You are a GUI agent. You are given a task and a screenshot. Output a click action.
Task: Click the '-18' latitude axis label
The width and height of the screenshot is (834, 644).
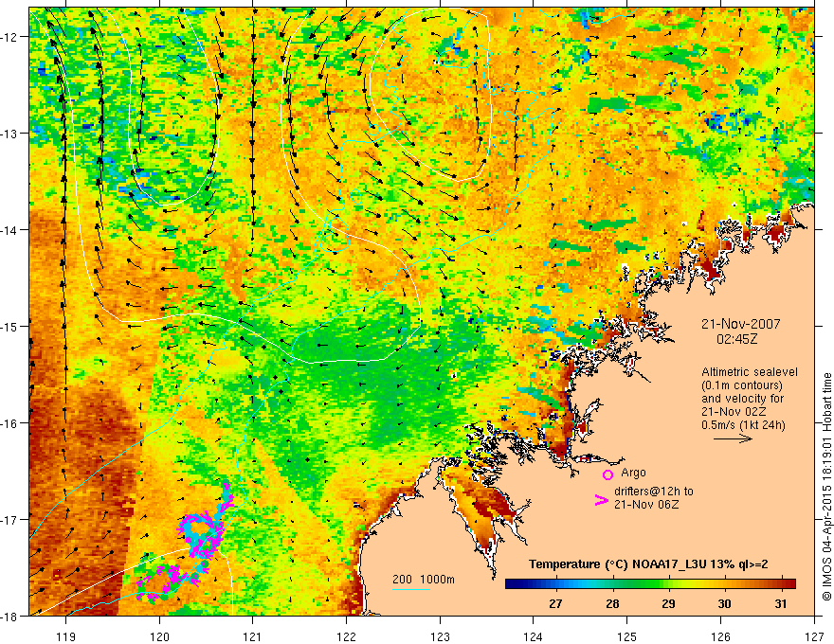[x=10, y=616]
